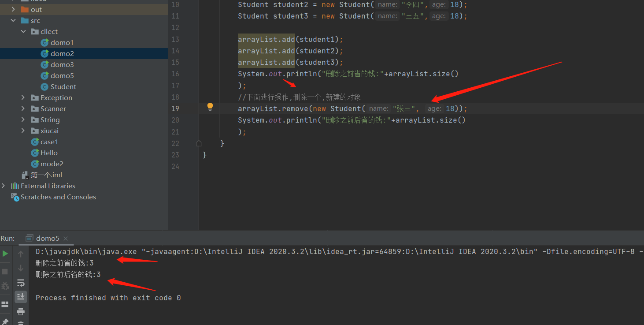
Task: Open case1 class in project tree
Action: click(49, 142)
